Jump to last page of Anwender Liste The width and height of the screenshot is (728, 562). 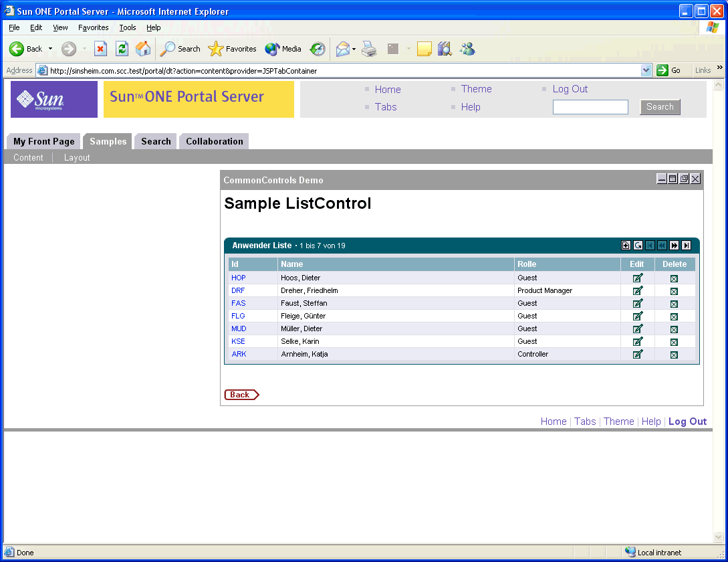click(686, 246)
